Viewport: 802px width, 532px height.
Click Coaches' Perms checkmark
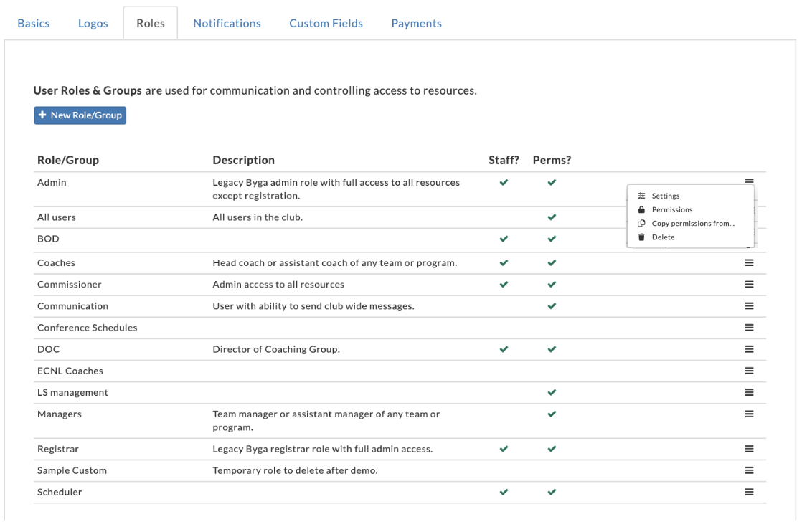point(552,262)
